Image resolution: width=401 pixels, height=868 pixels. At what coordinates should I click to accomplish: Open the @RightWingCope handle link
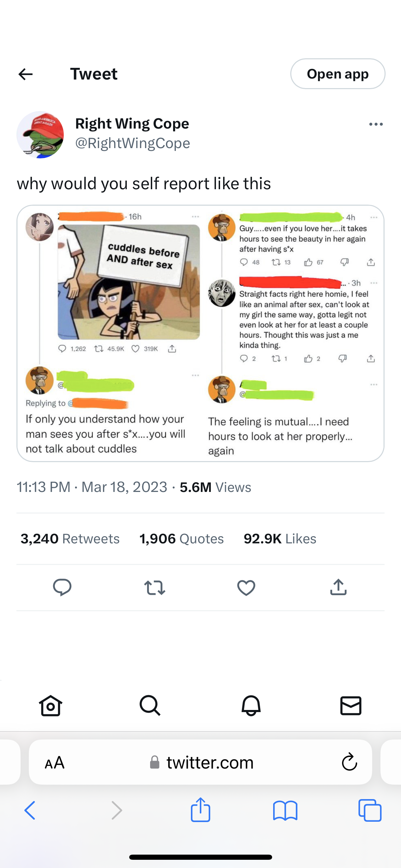coord(132,143)
